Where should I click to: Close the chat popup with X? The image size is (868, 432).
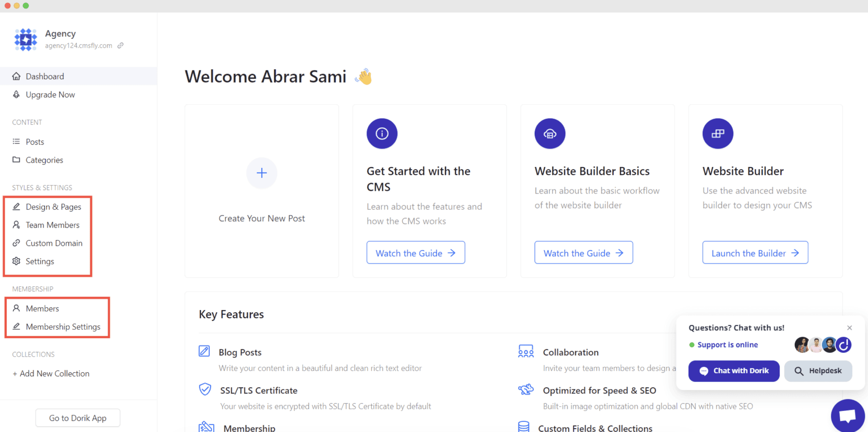tap(849, 328)
